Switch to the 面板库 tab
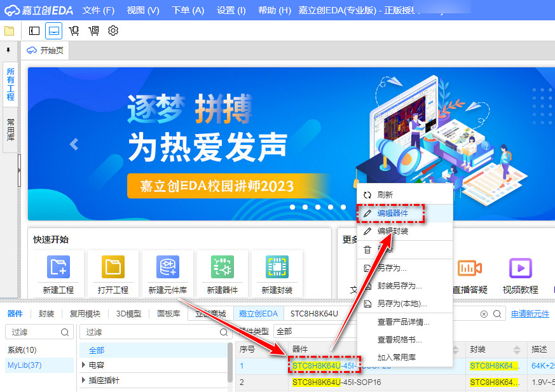The image size is (555, 392). click(x=168, y=313)
